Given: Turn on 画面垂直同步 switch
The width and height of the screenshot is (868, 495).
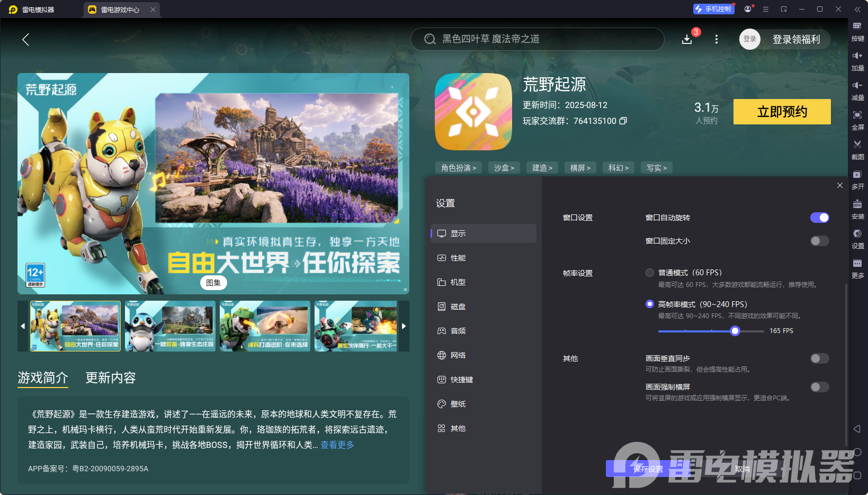Looking at the screenshot, I should (819, 358).
